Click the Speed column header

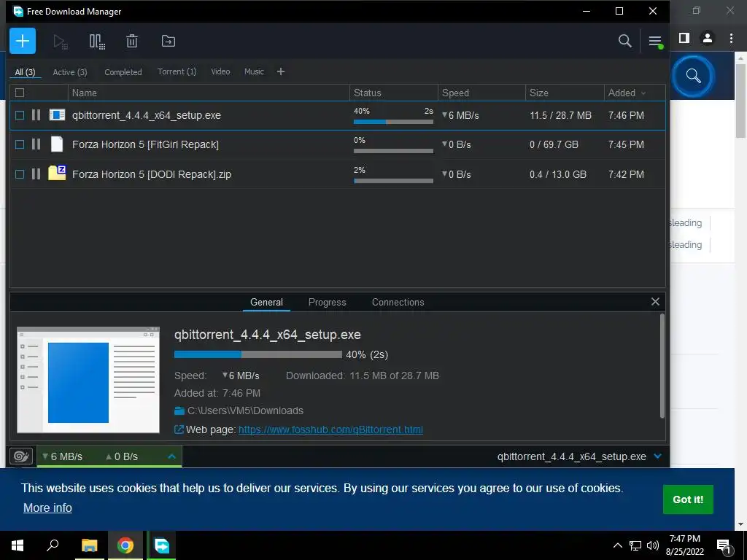(x=481, y=93)
